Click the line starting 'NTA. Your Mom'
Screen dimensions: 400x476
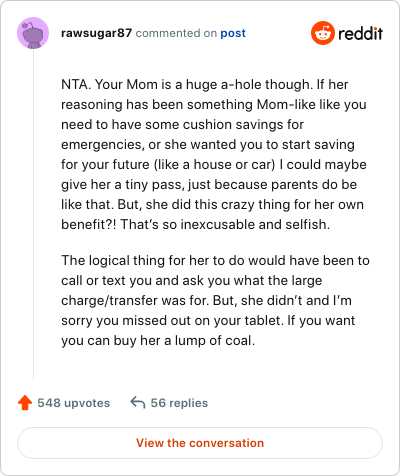(205, 84)
